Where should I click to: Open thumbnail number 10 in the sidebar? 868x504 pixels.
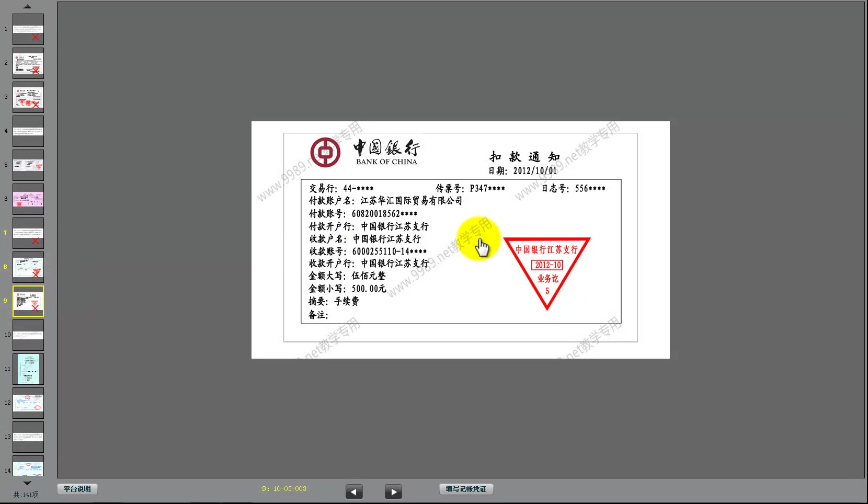pyautogui.click(x=28, y=335)
